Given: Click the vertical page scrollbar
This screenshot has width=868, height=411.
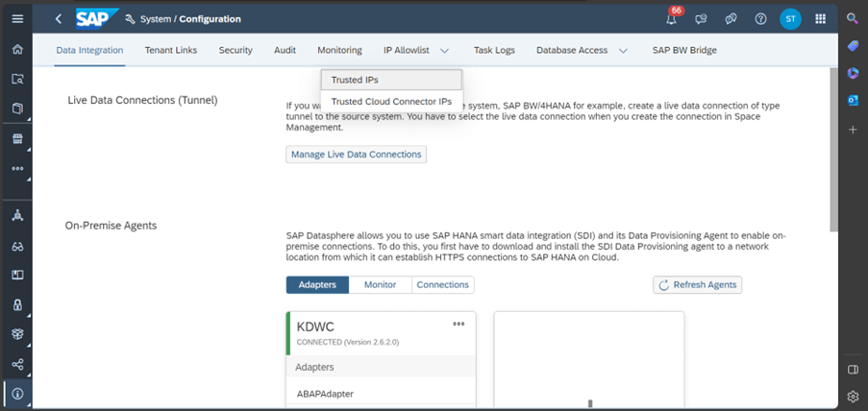Looking at the screenshot, I should pos(833,150).
